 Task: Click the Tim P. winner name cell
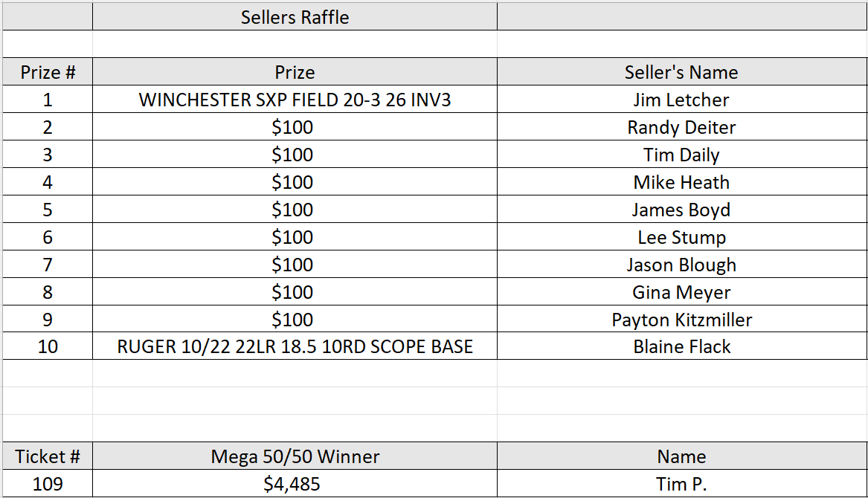[x=681, y=484]
